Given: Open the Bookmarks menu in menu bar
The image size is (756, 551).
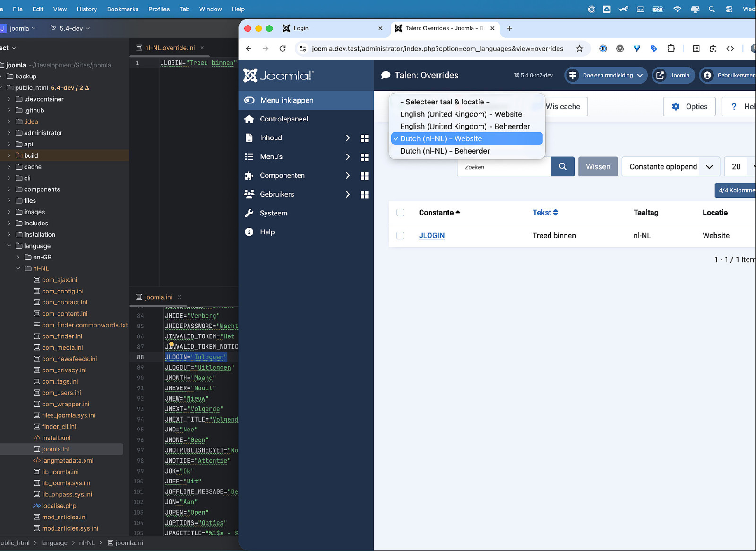Looking at the screenshot, I should pos(122,9).
